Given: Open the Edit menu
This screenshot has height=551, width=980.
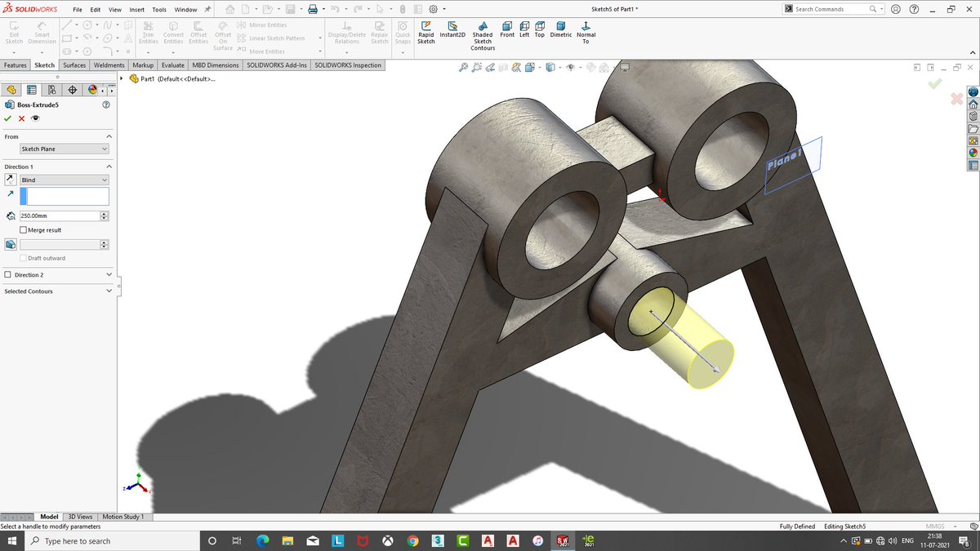Looking at the screenshot, I should tap(96, 9).
